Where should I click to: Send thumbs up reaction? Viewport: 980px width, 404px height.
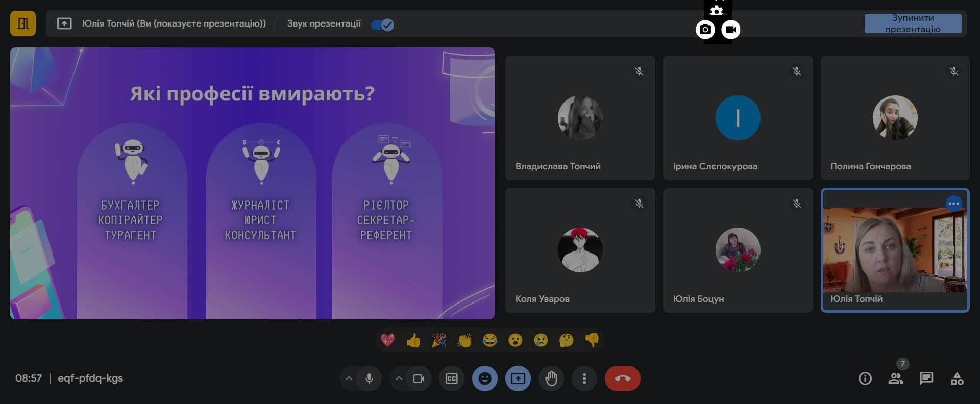point(413,340)
